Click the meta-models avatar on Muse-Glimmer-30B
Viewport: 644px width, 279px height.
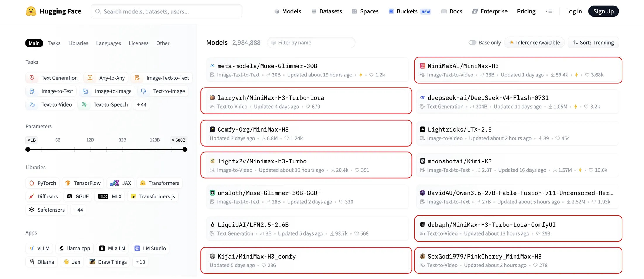pyautogui.click(x=212, y=66)
